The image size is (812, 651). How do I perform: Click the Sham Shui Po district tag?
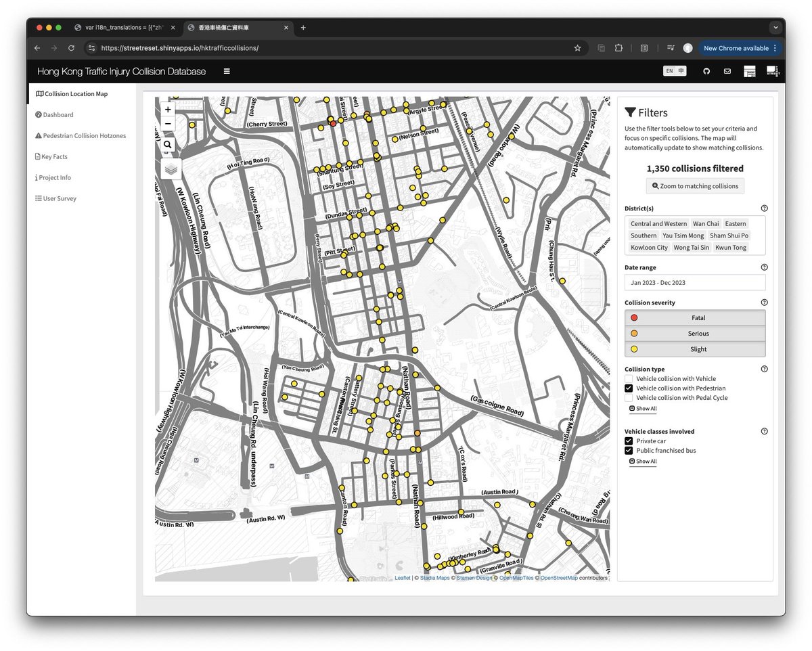729,235
